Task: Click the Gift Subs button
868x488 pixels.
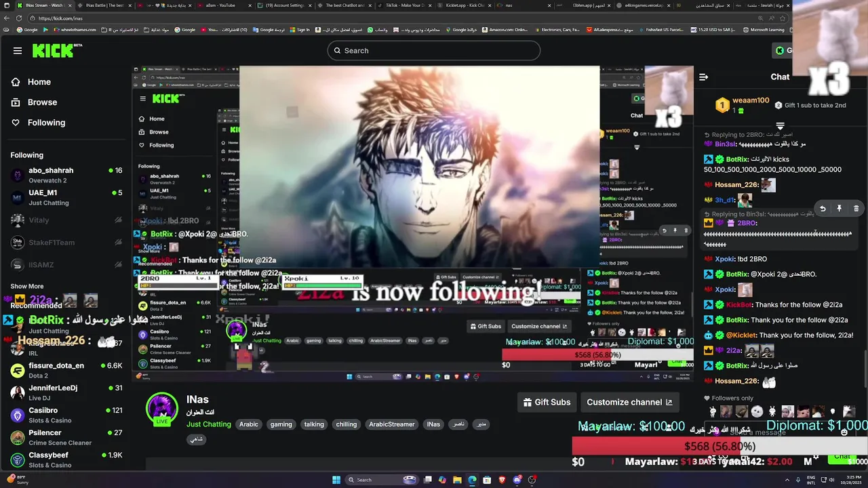Action: (x=547, y=402)
